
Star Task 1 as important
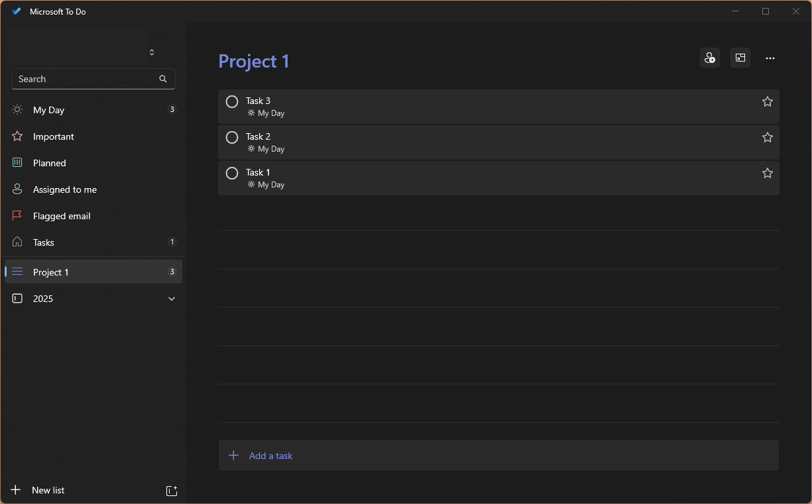click(768, 173)
